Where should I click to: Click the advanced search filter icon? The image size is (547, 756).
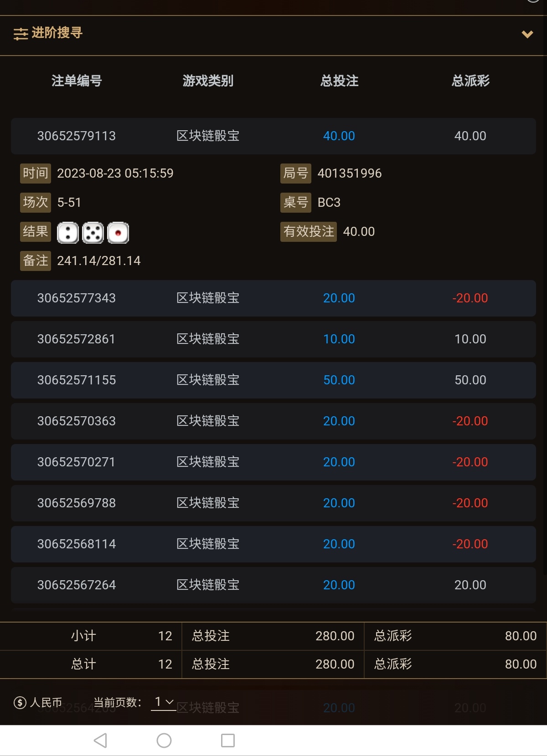(x=21, y=34)
